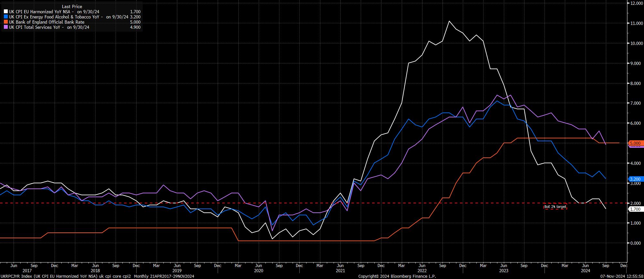
Task: Select the 'BoE 2% target' annotation box
Action: click(x=555, y=207)
